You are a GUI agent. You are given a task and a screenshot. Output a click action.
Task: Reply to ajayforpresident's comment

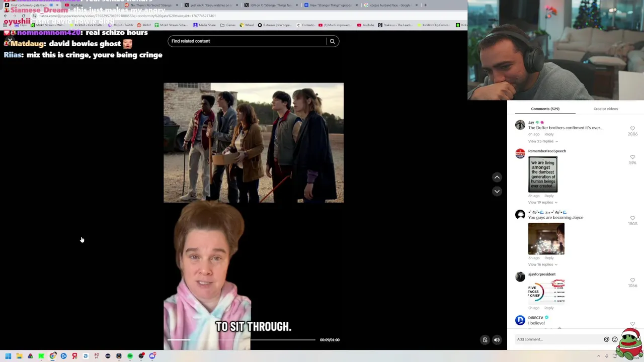[549, 308]
